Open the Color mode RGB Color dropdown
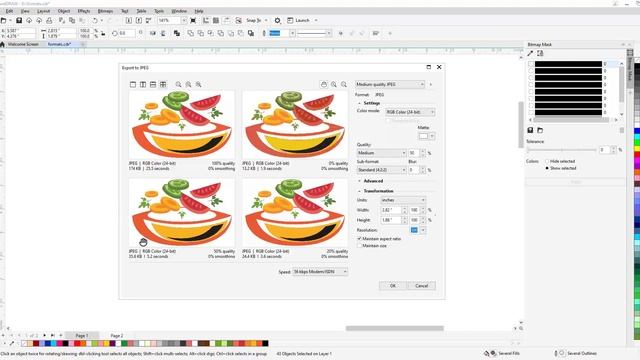The image size is (640, 360). click(410, 112)
